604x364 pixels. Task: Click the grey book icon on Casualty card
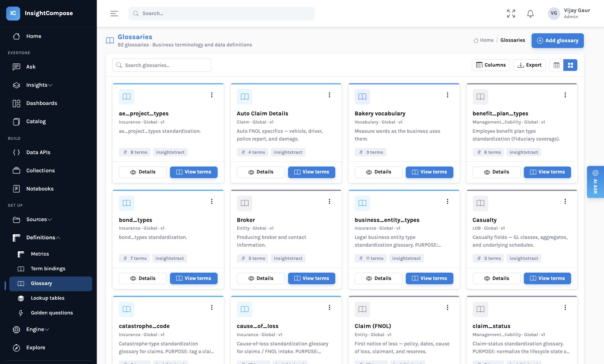(480, 203)
